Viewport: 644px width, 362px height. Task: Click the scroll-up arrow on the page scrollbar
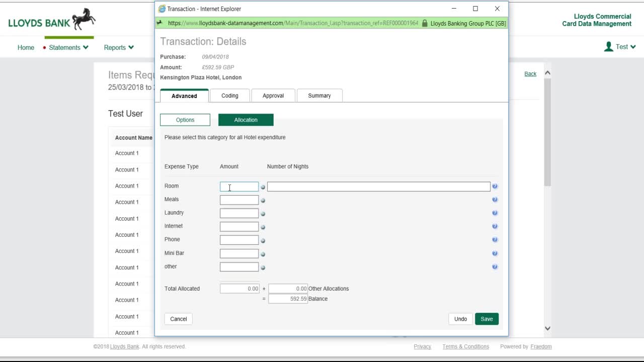547,73
